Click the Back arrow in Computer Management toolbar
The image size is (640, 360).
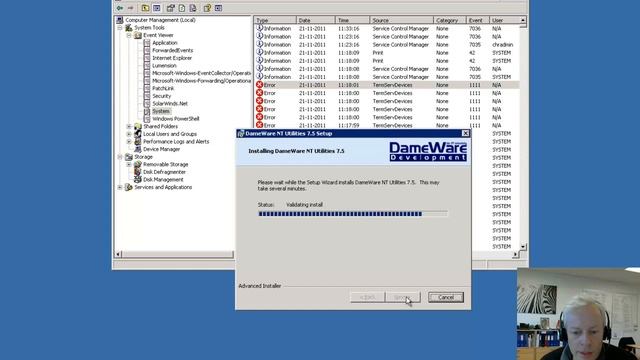tap(120, 8)
